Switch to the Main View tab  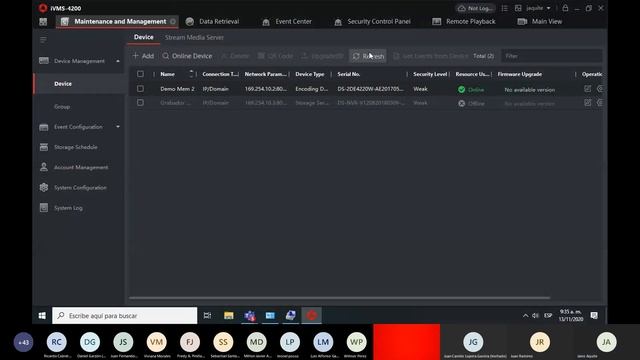[x=540, y=22]
